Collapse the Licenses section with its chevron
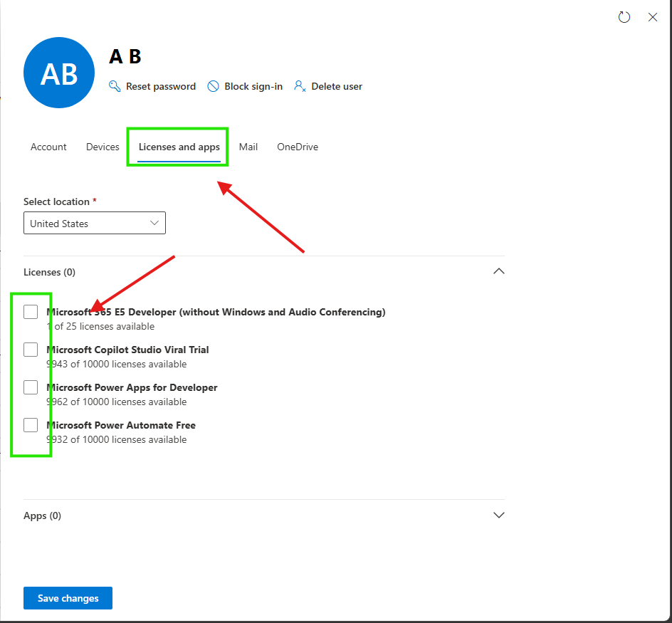The width and height of the screenshot is (672, 623). pos(499,271)
